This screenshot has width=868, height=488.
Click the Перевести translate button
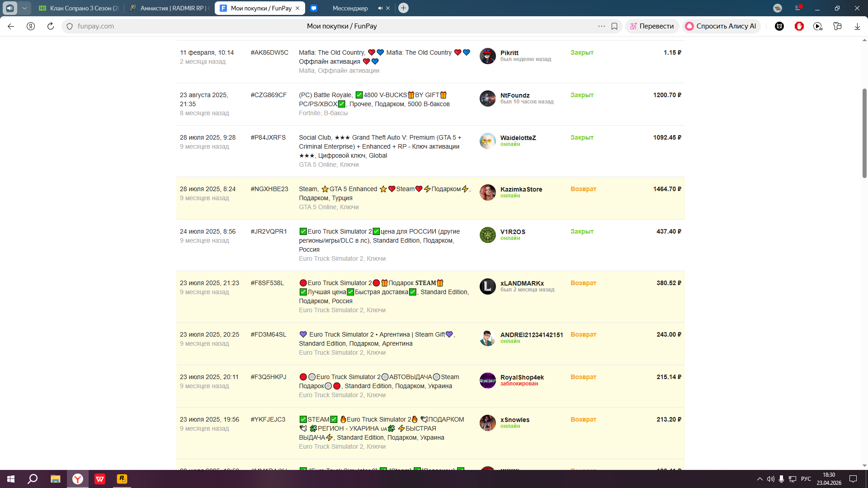652,26
